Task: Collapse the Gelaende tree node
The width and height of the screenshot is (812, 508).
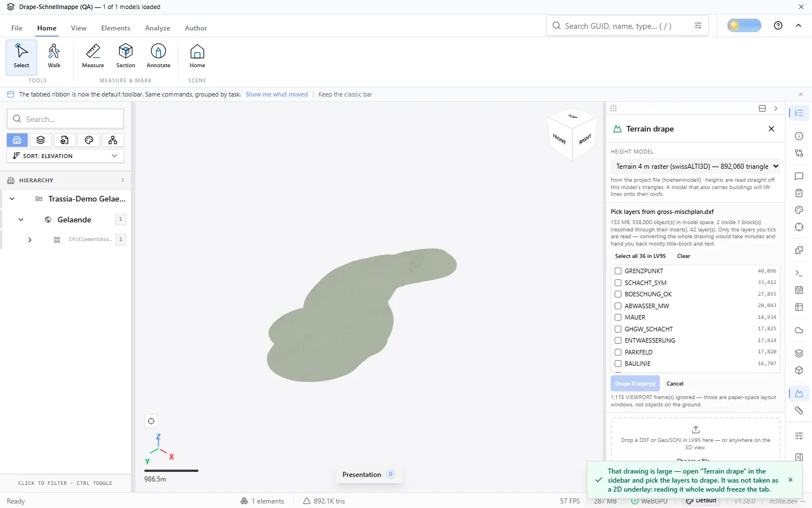Action: (21, 220)
